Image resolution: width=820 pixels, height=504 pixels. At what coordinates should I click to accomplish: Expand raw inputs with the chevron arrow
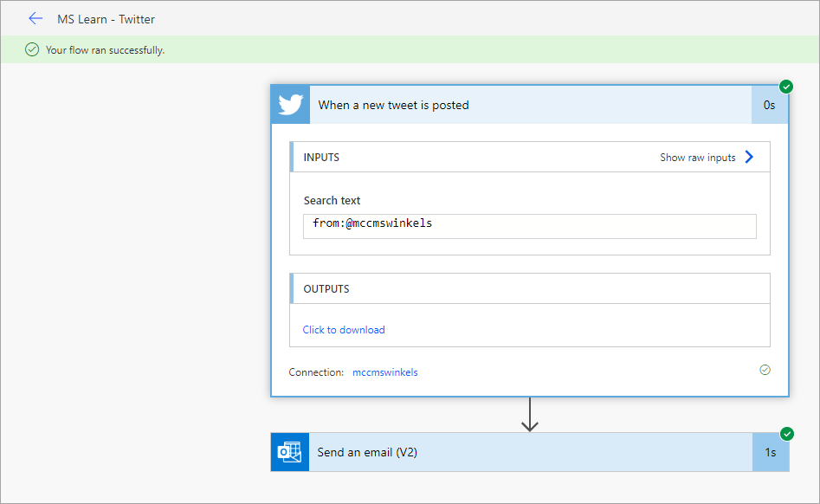[749, 157]
